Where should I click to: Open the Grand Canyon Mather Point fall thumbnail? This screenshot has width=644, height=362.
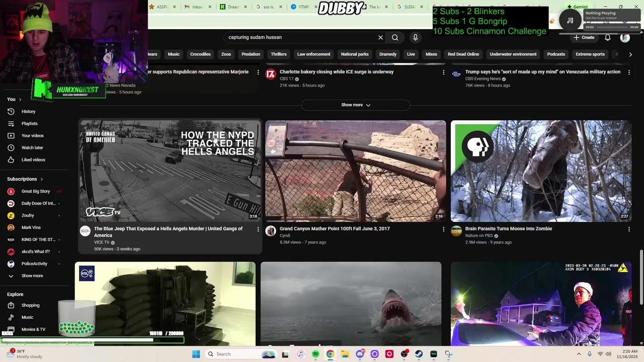pos(356,171)
